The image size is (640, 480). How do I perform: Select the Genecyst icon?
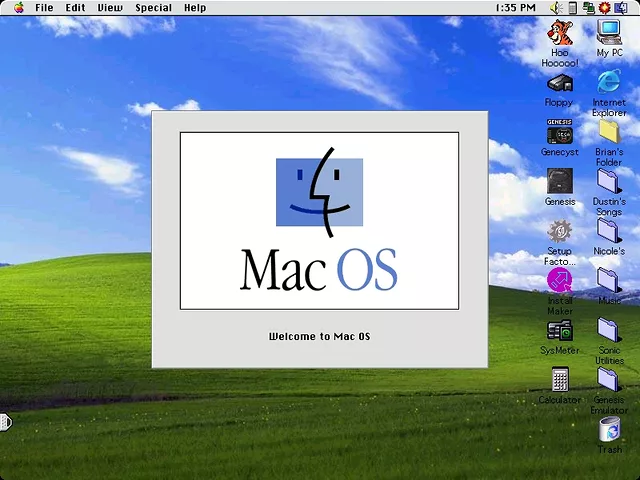pos(560,132)
